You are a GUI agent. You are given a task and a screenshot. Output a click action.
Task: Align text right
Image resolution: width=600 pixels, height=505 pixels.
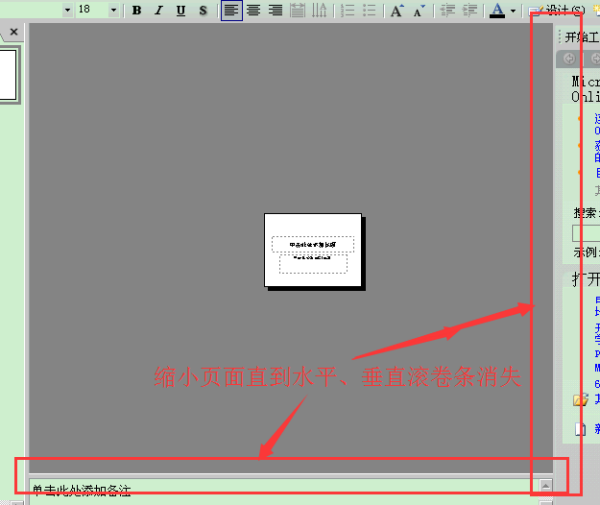pos(275,10)
